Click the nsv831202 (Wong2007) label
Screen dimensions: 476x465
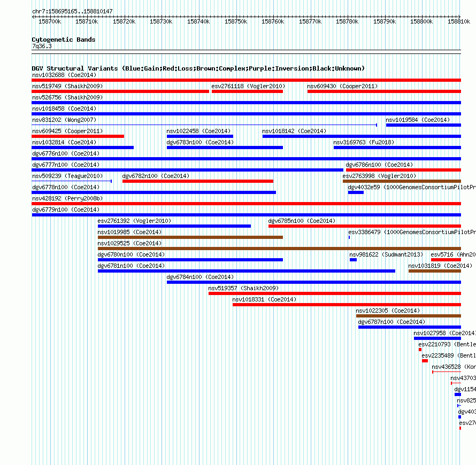(x=64, y=120)
